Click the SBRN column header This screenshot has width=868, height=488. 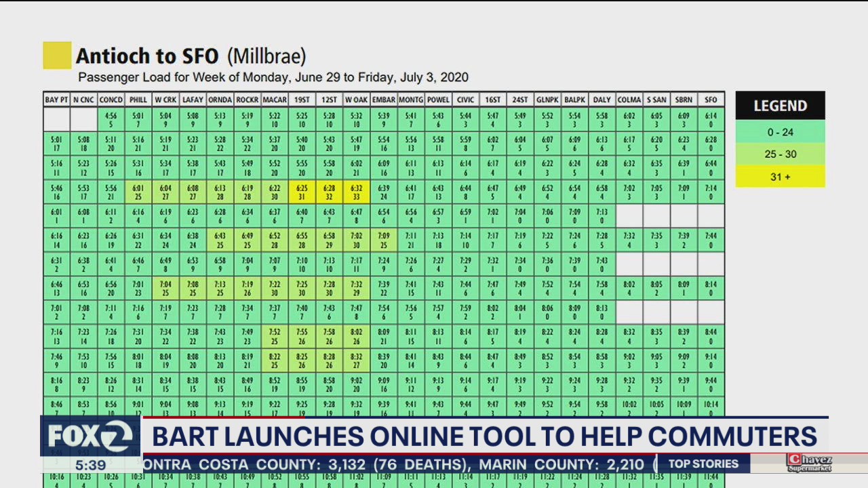(x=684, y=100)
